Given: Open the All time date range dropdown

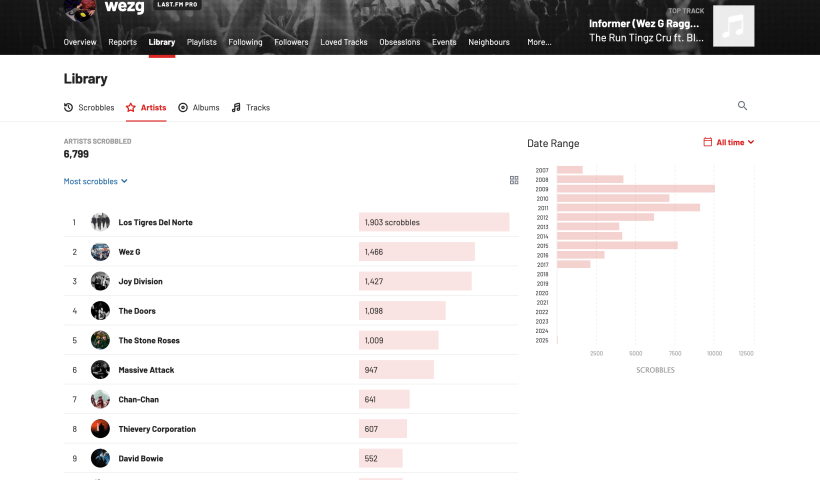Looking at the screenshot, I should click(x=729, y=143).
